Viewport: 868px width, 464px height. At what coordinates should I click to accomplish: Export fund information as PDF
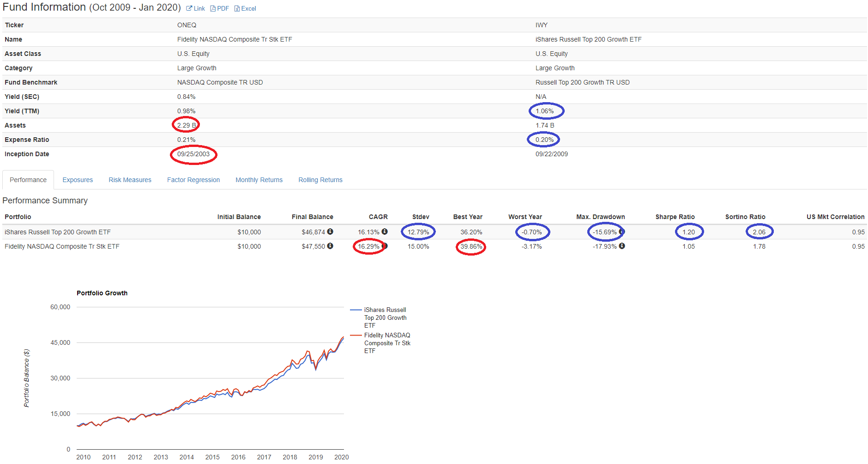pos(220,8)
